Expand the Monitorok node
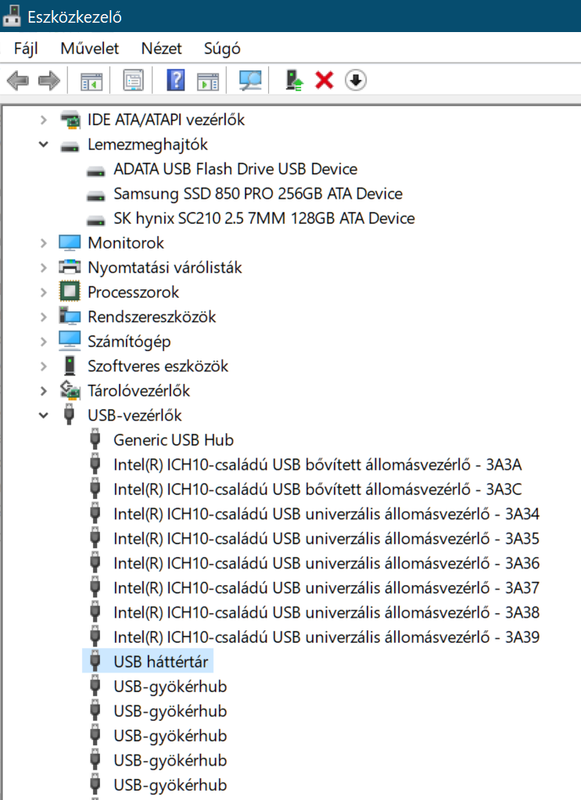The height and width of the screenshot is (800, 581). pyautogui.click(x=44, y=243)
